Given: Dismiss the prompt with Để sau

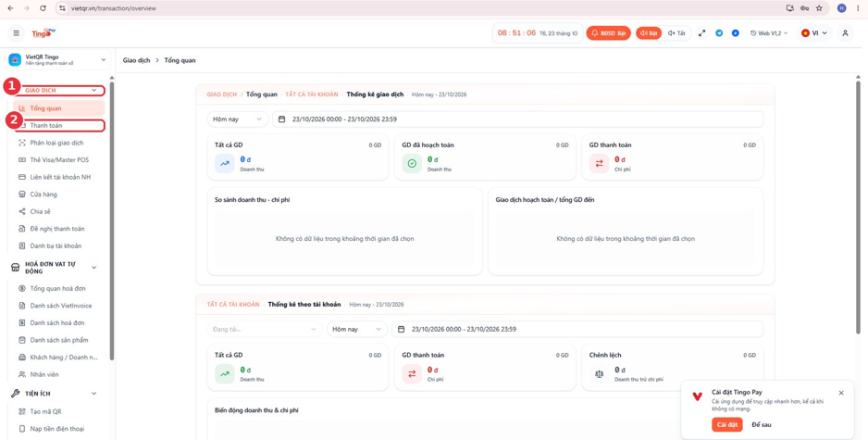Looking at the screenshot, I should click(x=762, y=424).
